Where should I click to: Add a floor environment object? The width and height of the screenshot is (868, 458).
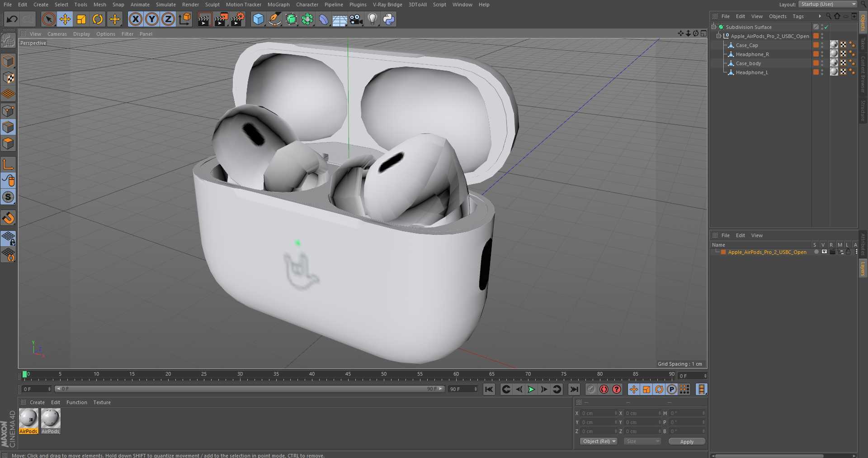pyautogui.click(x=340, y=19)
